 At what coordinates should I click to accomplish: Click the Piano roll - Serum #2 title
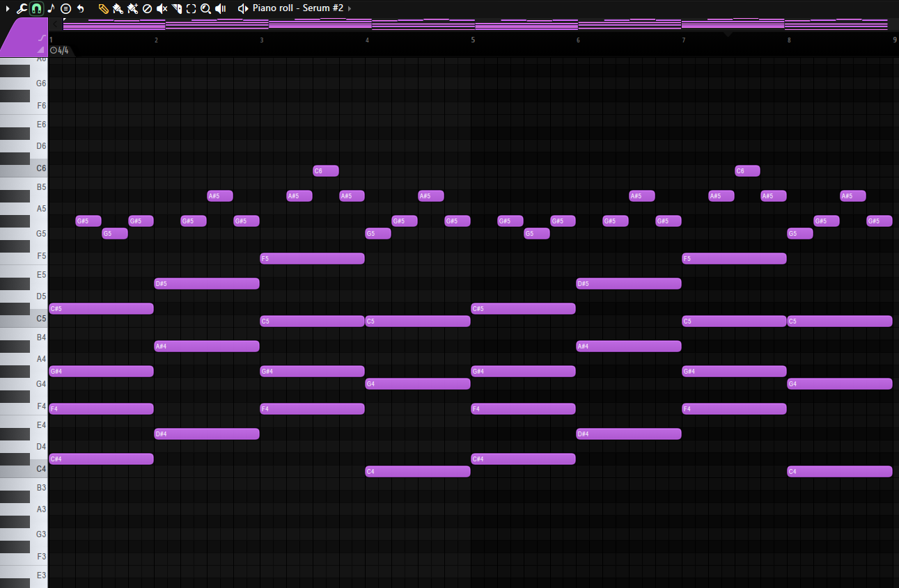[x=298, y=8]
